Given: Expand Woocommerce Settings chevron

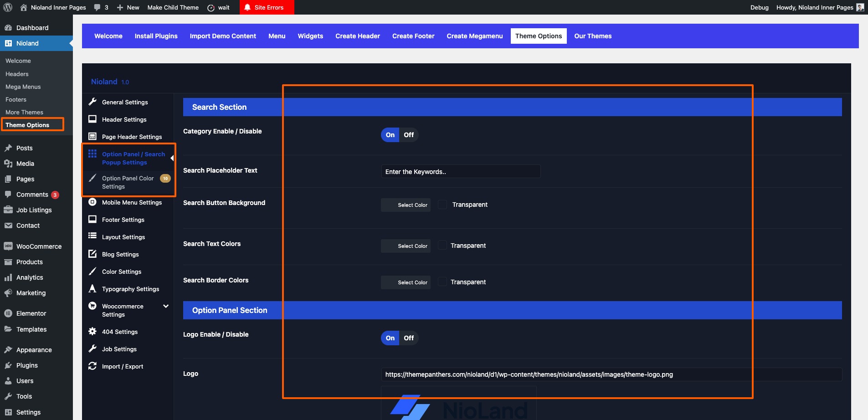Looking at the screenshot, I should [166, 307].
